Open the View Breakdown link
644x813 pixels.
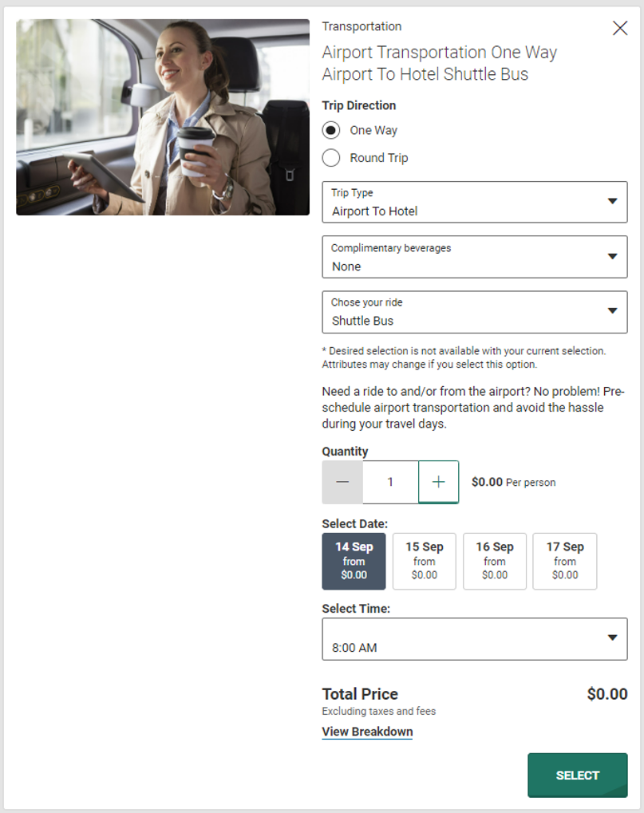pyautogui.click(x=367, y=732)
